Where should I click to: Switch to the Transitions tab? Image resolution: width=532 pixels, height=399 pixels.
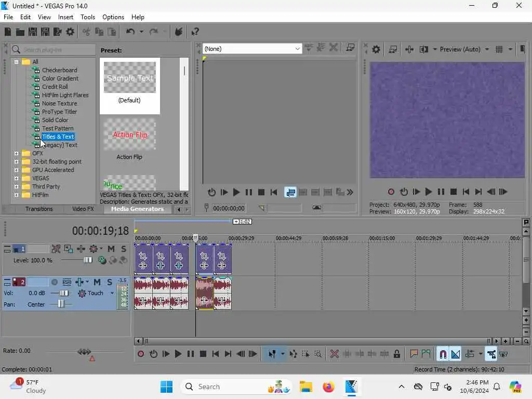coord(39,209)
